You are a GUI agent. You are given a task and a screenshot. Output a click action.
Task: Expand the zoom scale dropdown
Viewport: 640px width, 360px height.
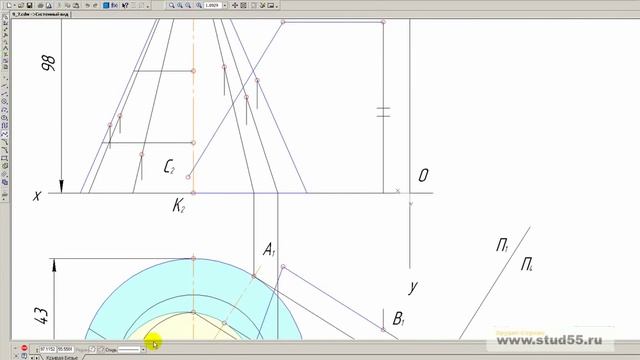(x=225, y=5)
